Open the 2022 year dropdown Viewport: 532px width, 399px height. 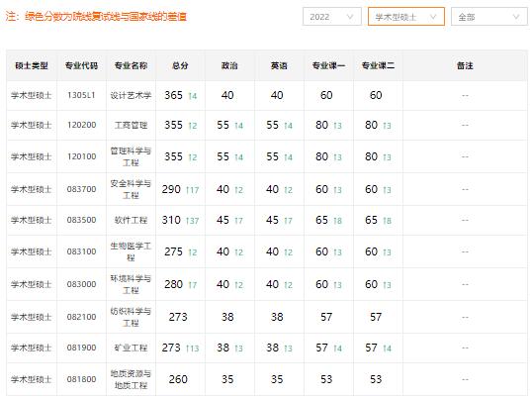pos(332,17)
